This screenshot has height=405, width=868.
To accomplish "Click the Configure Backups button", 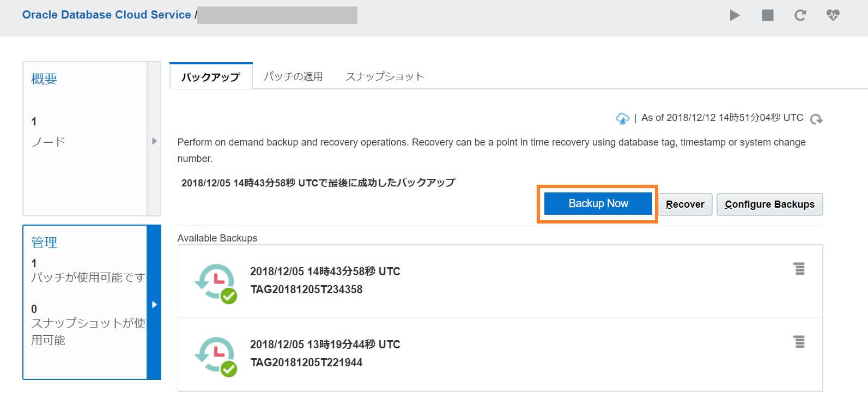I will click(769, 204).
